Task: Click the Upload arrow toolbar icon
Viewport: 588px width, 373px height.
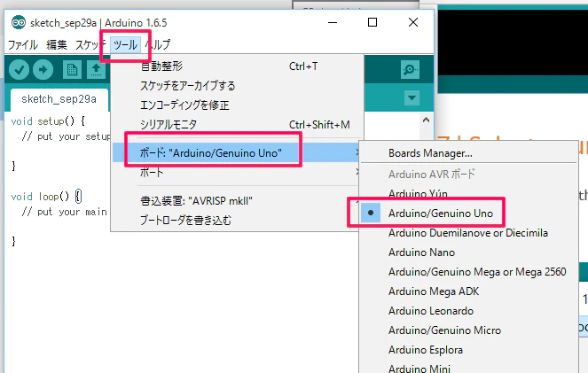Action: pyautogui.click(x=43, y=70)
